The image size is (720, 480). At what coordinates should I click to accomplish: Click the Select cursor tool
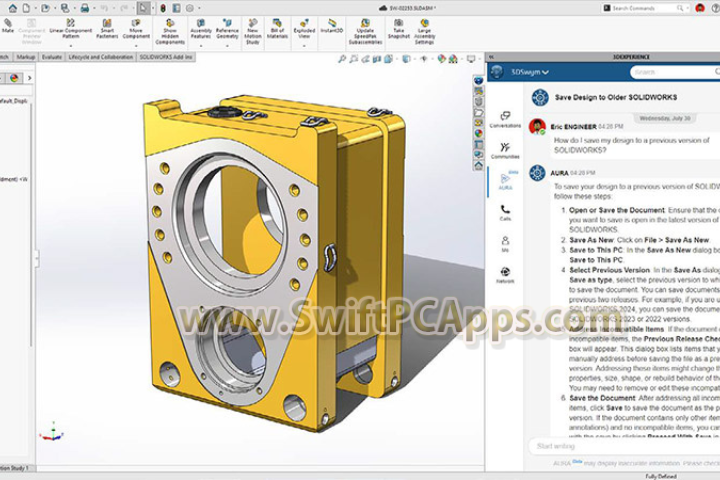click(144, 8)
